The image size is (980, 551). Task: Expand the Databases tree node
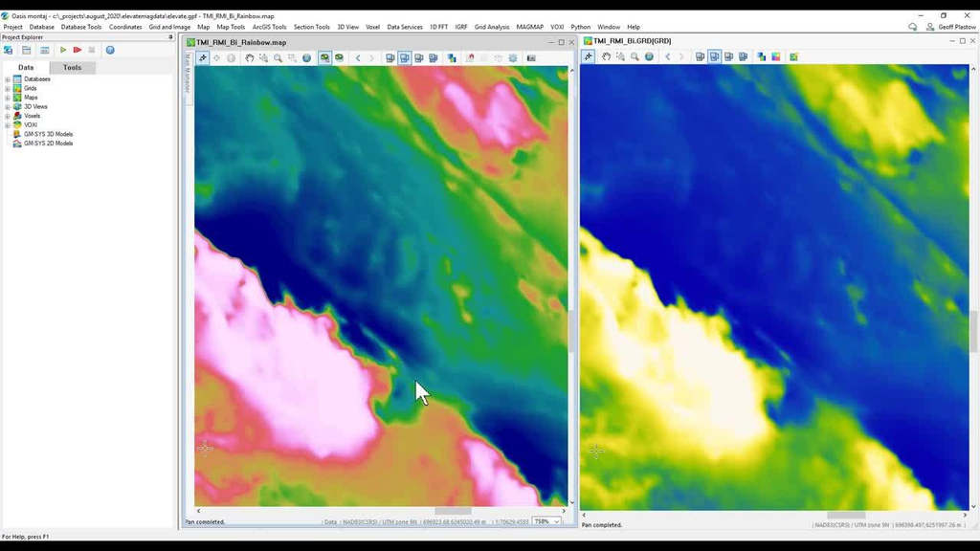tap(8, 79)
